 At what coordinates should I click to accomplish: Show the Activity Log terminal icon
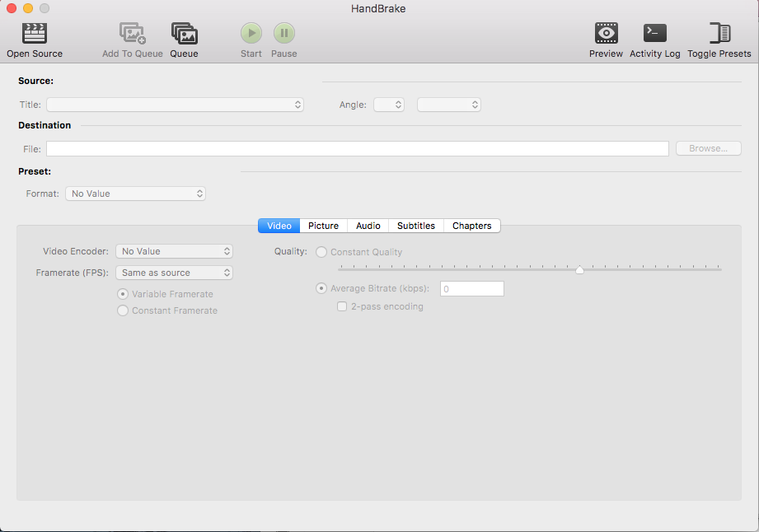coord(654,34)
